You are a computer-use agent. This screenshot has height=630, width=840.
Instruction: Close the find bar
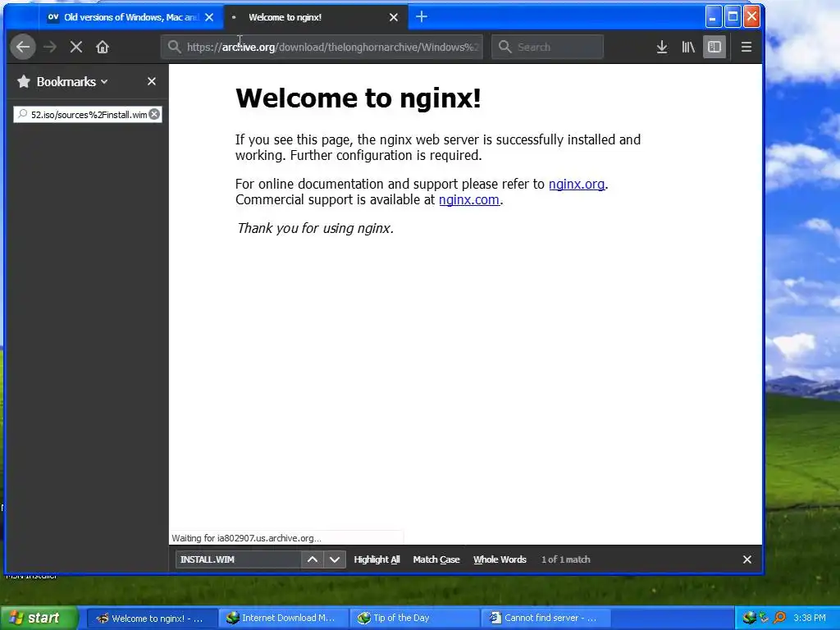[x=746, y=559]
